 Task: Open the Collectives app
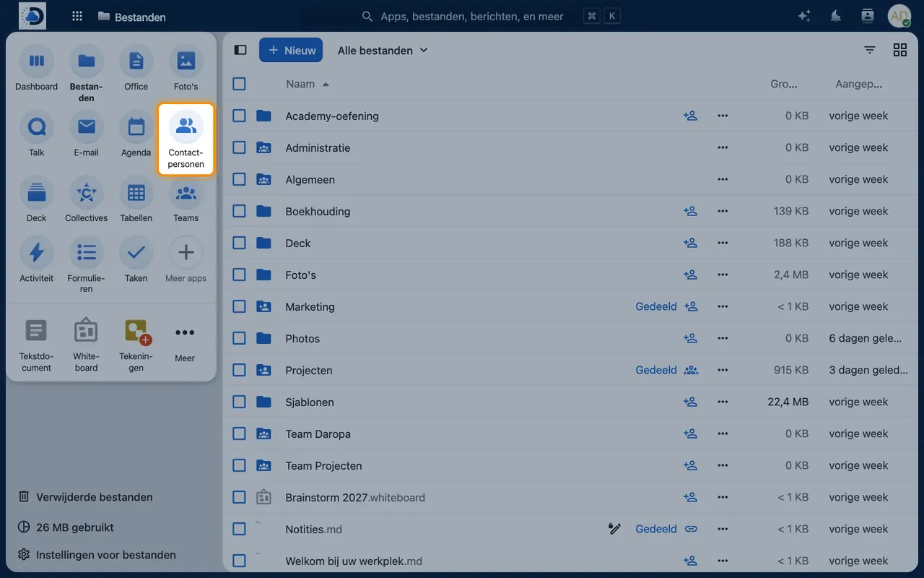pos(86,200)
